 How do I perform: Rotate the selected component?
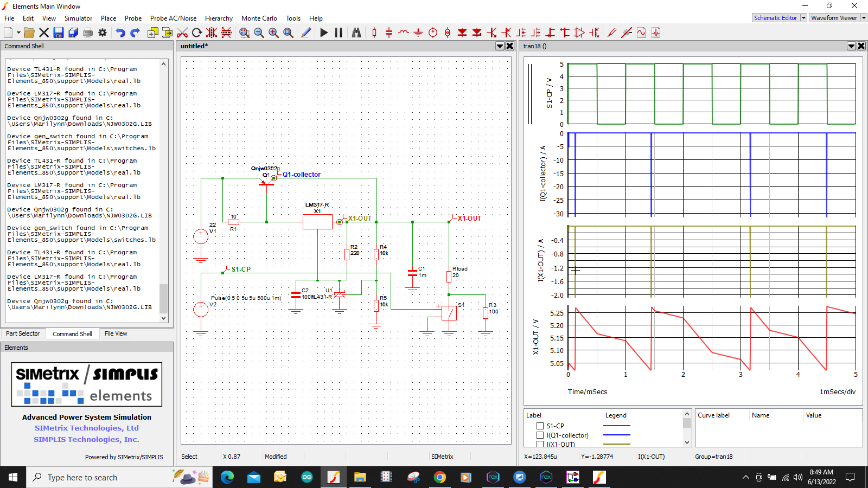197,33
